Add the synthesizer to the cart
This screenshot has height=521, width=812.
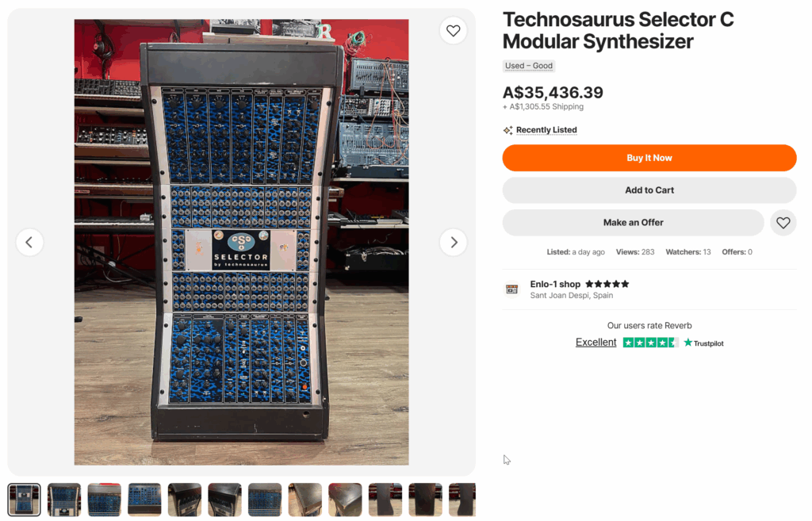point(649,190)
